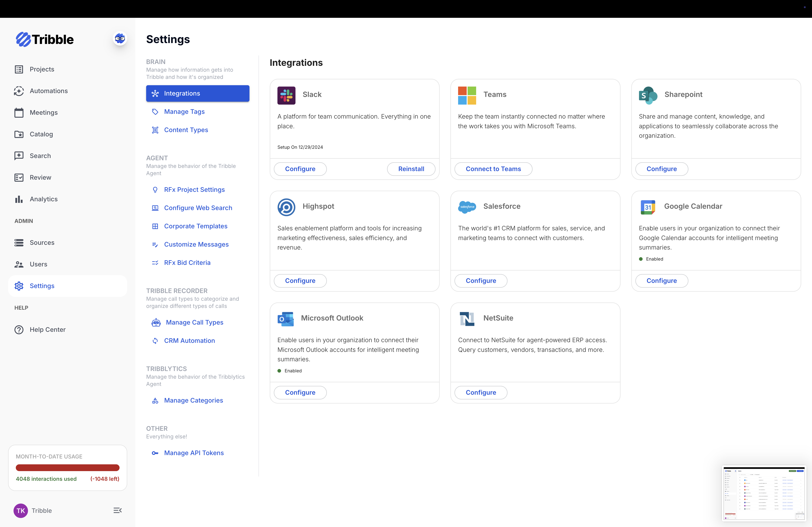The height and width of the screenshot is (527, 812).
Task: Click the Review checklist icon
Action: 19,178
